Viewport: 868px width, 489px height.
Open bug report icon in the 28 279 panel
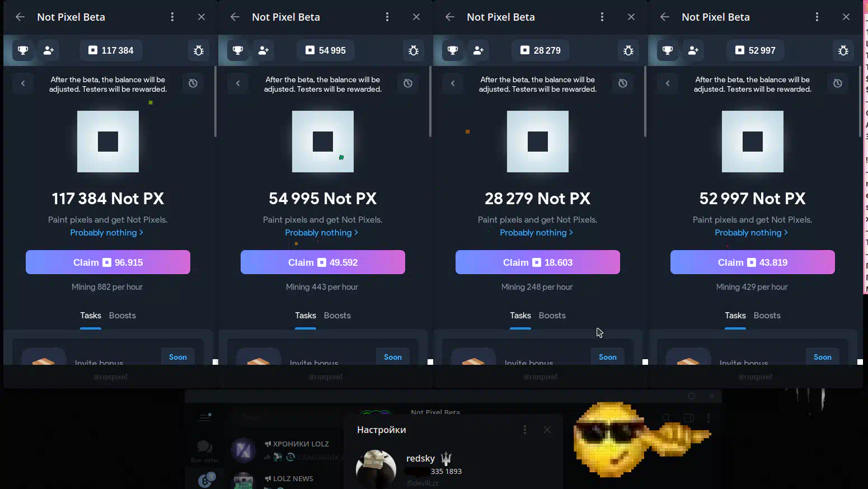tap(628, 50)
